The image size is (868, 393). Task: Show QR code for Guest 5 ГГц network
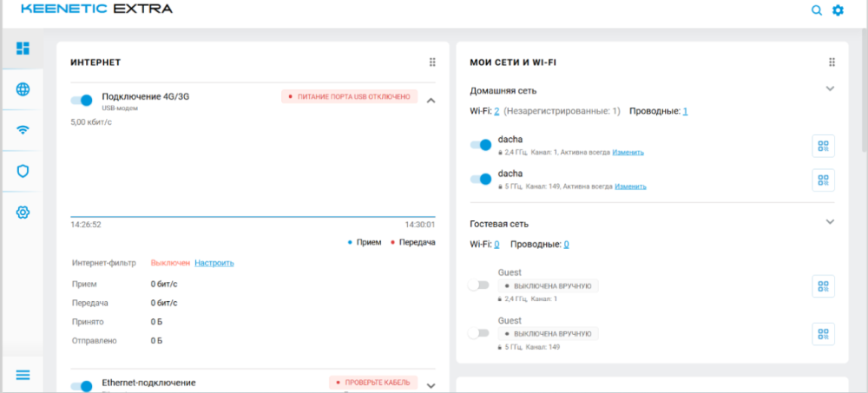pos(823,334)
